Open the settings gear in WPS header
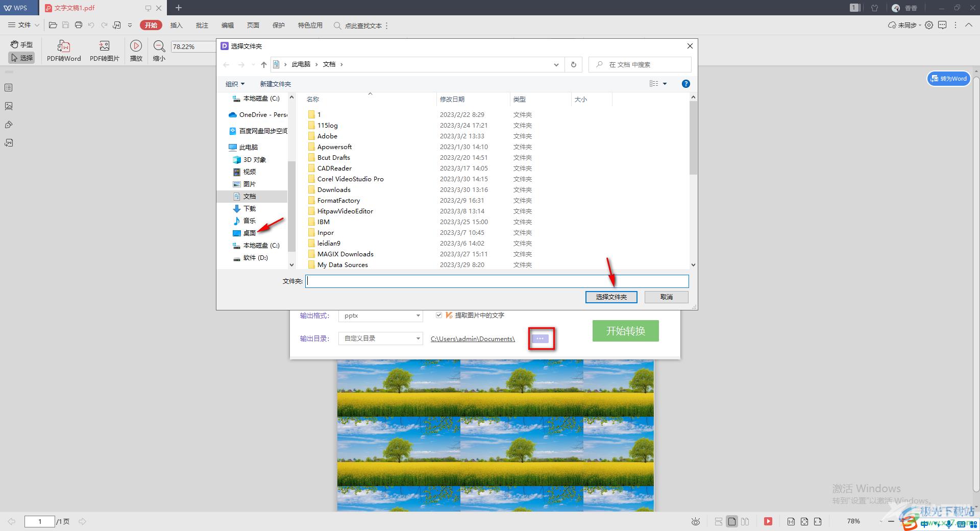 (929, 25)
